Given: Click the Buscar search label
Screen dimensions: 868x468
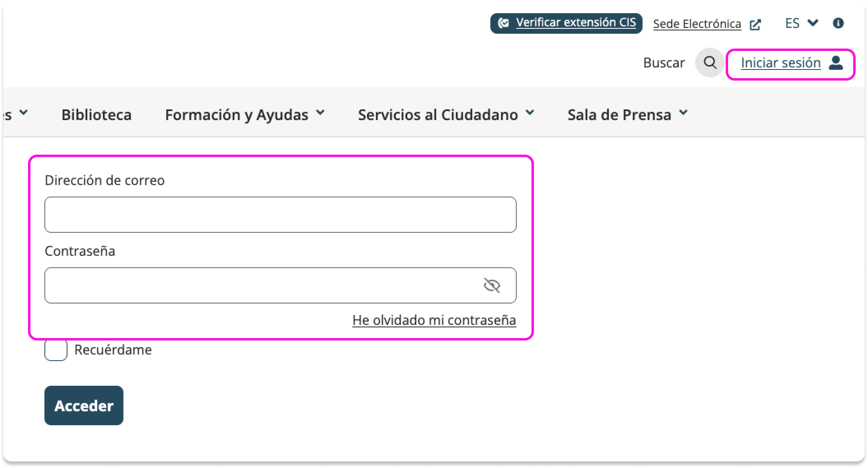Looking at the screenshot, I should pyautogui.click(x=664, y=63).
